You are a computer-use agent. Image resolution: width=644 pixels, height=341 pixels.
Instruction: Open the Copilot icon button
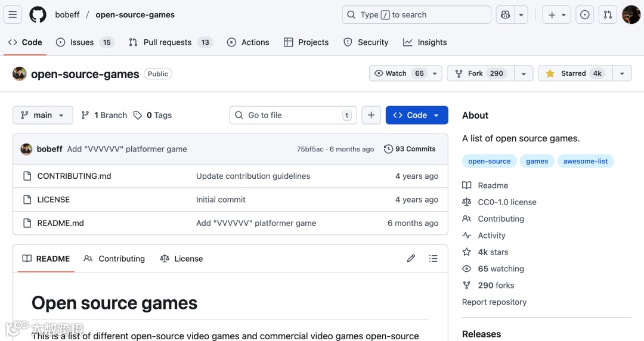point(506,15)
